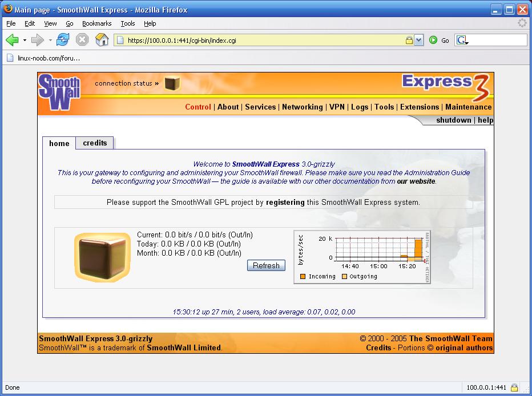532x396 pixels.
Task: Open the forward history dropdown arrow
Action: [x=50, y=41]
